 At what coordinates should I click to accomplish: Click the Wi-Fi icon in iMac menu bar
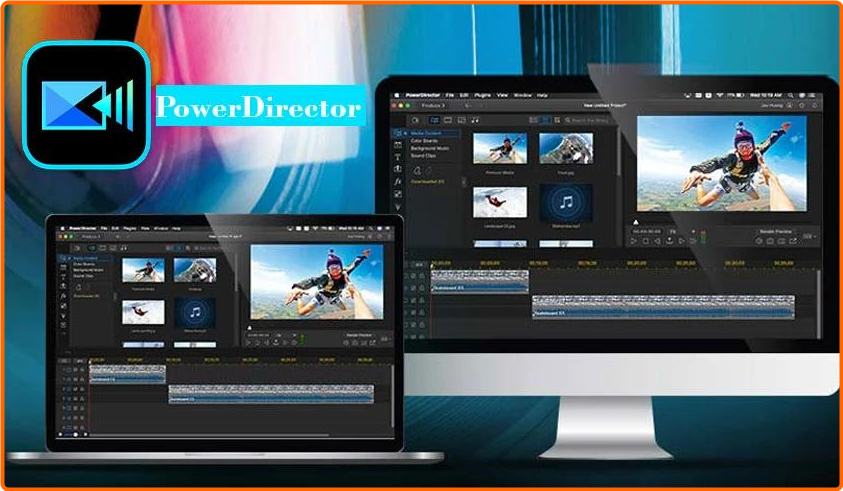(x=719, y=95)
